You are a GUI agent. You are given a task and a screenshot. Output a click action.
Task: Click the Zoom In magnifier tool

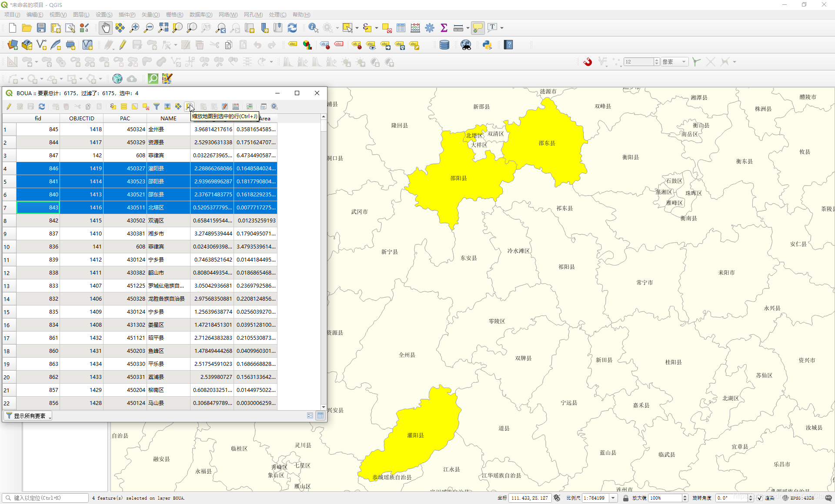[134, 28]
